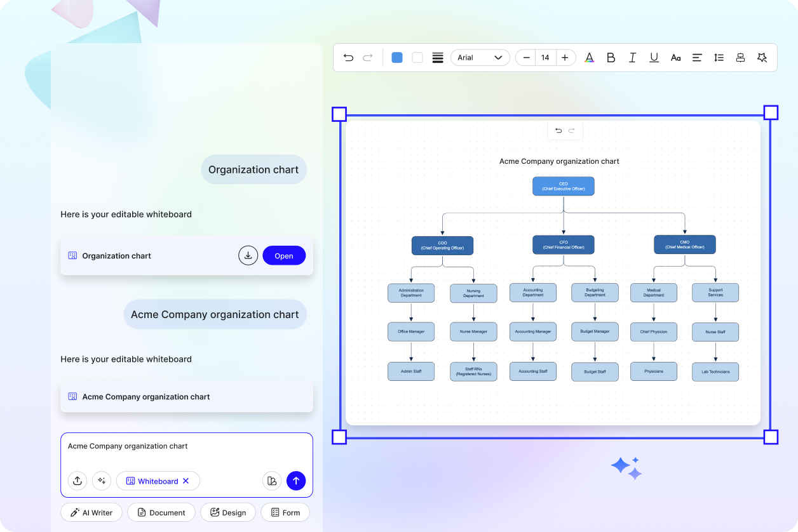Image resolution: width=798 pixels, height=532 pixels.
Task: Select the AI sparkles icon beside upload
Action: click(x=102, y=481)
